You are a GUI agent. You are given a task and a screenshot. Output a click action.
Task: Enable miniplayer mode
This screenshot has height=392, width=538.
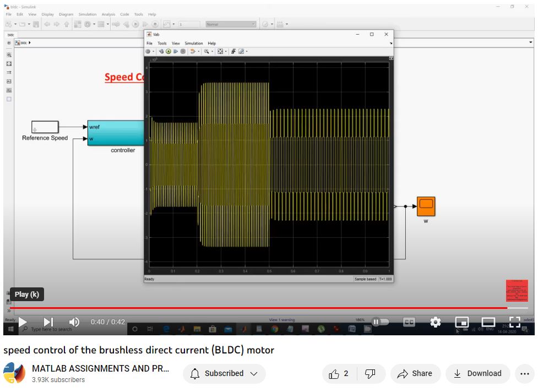pyautogui.click(x=462, y=322)
